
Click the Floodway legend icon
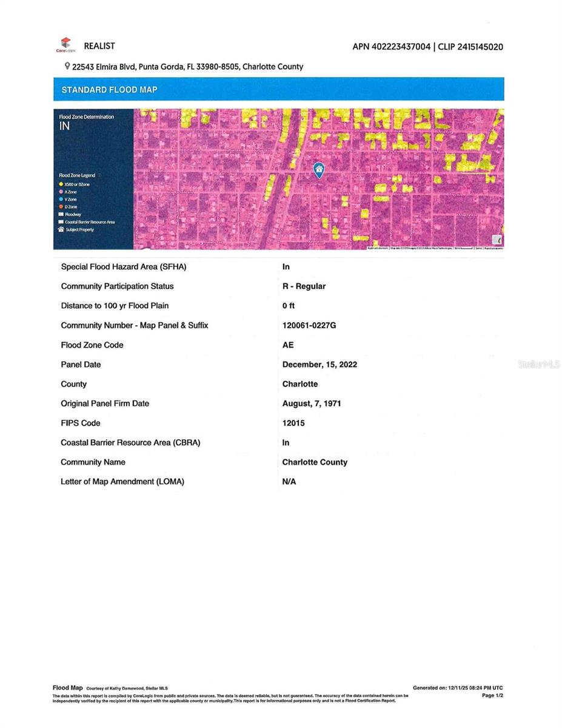(x=61, y=214)
